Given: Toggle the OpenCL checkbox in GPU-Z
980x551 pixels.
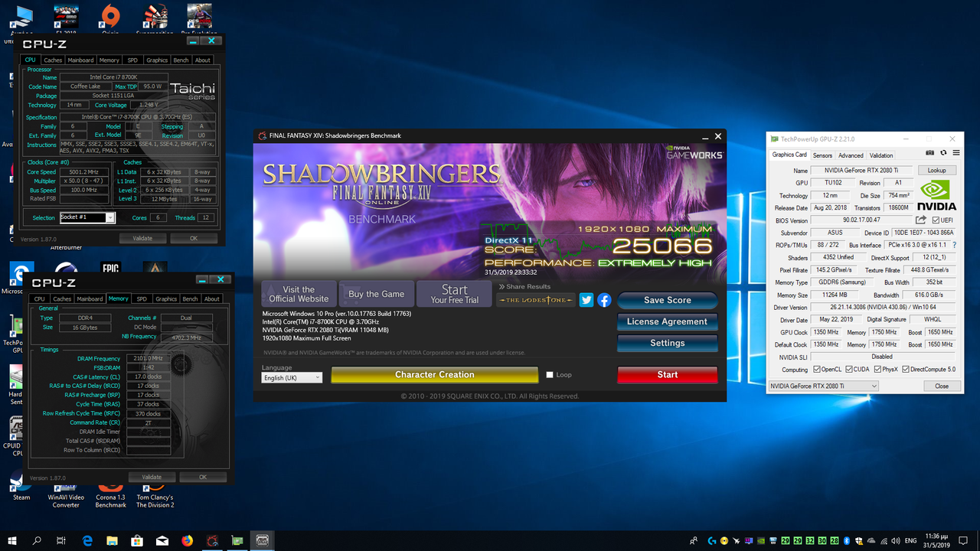Looking at the screenshot, I should [x=816, y=370].
